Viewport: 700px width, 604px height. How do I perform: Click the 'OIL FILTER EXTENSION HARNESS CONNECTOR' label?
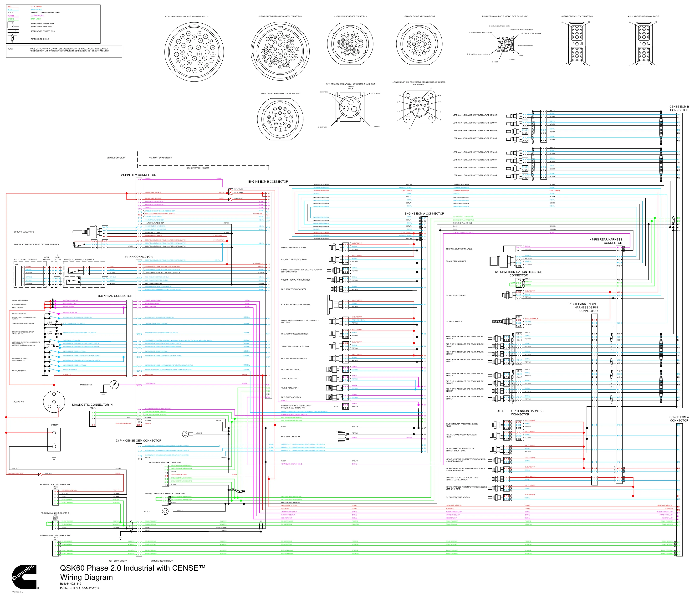[520, 412]
